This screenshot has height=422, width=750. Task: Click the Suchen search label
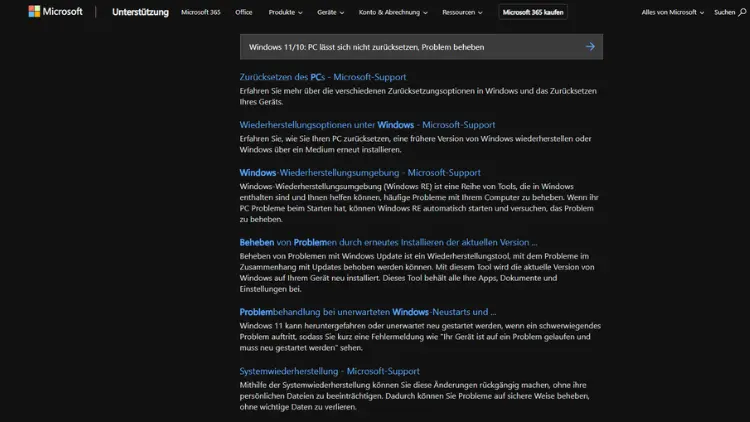tap(724, 12)
